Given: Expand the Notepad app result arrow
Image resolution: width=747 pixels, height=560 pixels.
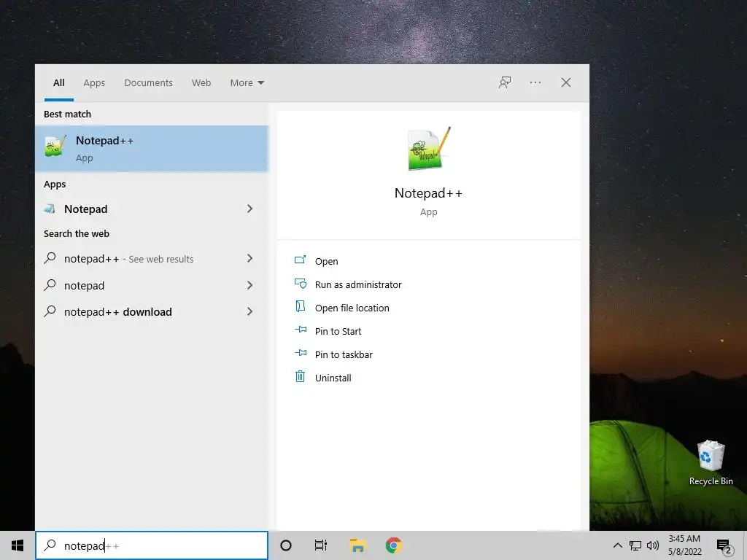Looking at the screenshot, I should coord(249,209).
